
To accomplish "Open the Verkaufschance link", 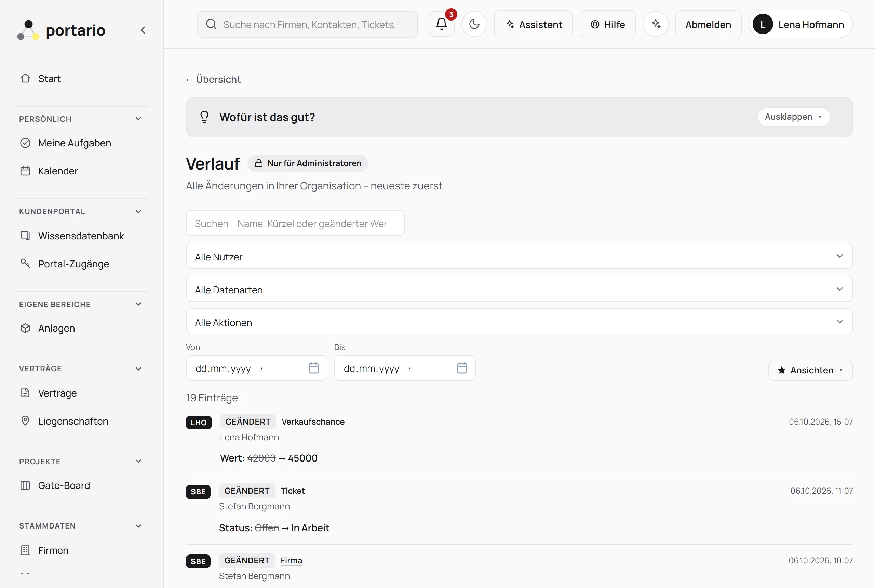I will tap(313, 422).
